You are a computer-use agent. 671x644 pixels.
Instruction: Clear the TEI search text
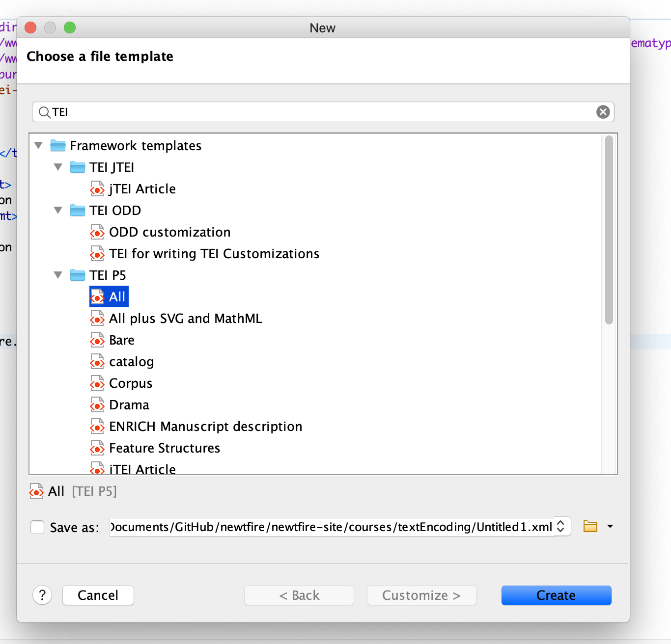click(603, 112)
